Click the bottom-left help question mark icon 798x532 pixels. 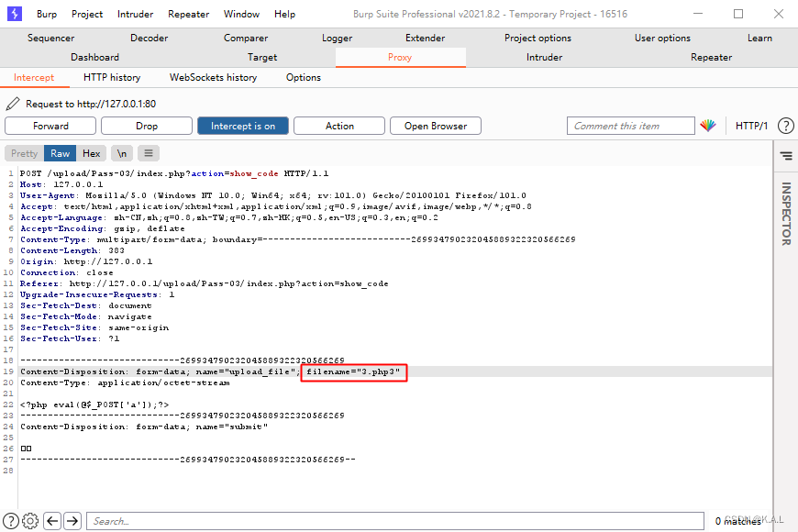[11, 521]
